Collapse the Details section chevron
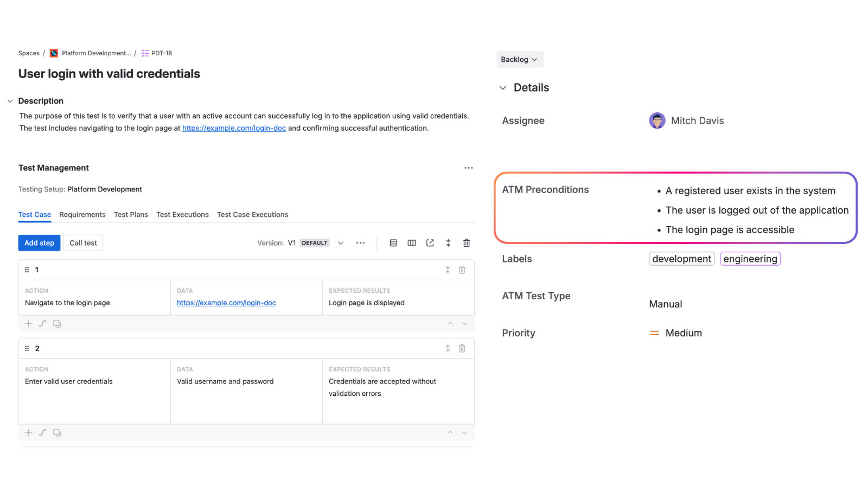The width and height of the screenshot is (868, 488). pos(503,88)
